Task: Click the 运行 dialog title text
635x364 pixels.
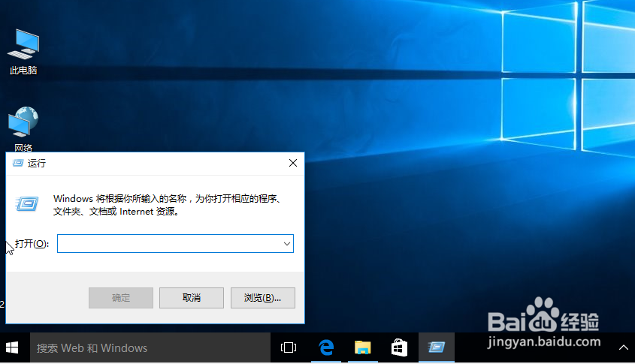Action: [x=37, y=164]
